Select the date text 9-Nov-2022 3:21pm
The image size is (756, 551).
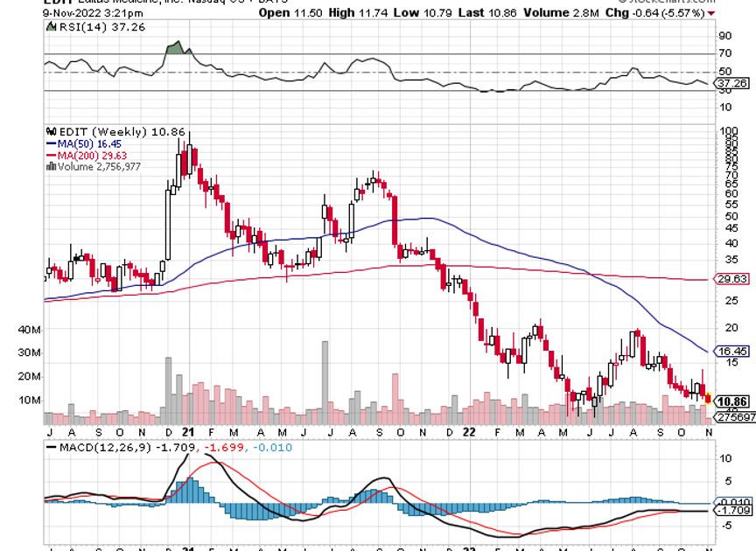coord(93,13)
